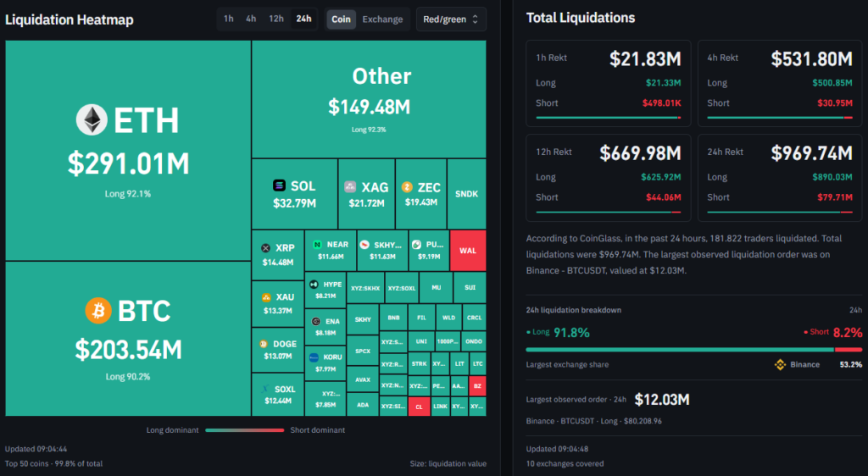Click the Ethereum diamond logo icon
Screen dimensions: 868x476
[92, 119]
